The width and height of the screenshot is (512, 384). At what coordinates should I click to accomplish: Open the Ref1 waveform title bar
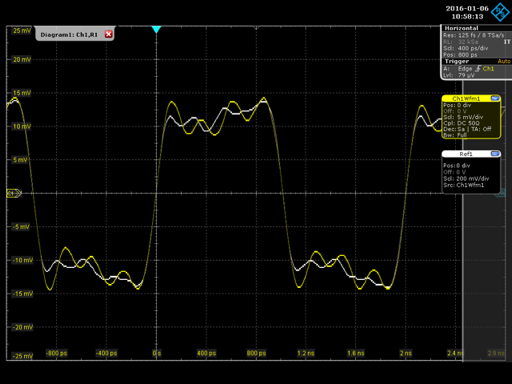point(466,154)
